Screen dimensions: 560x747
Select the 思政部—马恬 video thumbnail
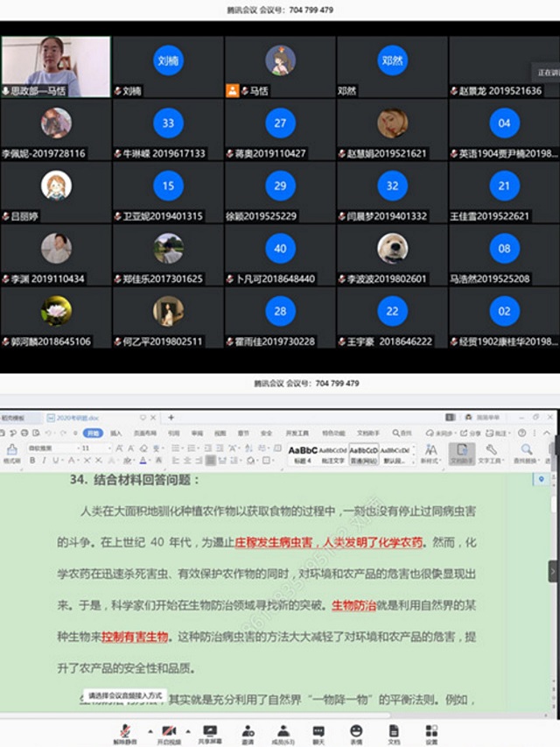tap(56, 67)
